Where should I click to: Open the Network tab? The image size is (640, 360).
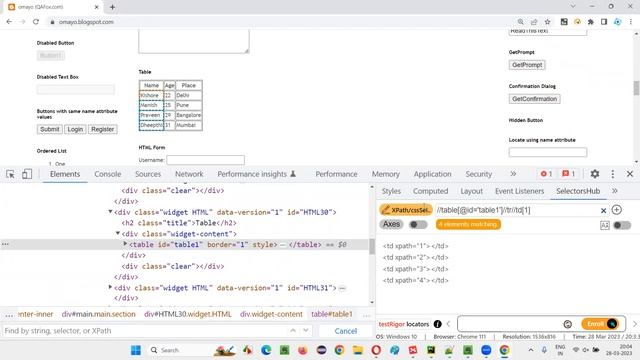tap(189, 174)
